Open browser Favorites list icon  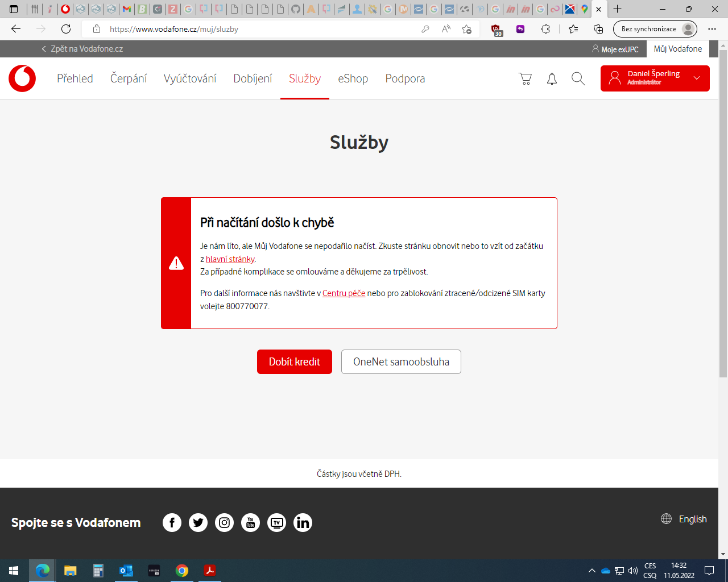tap(573, 29)
